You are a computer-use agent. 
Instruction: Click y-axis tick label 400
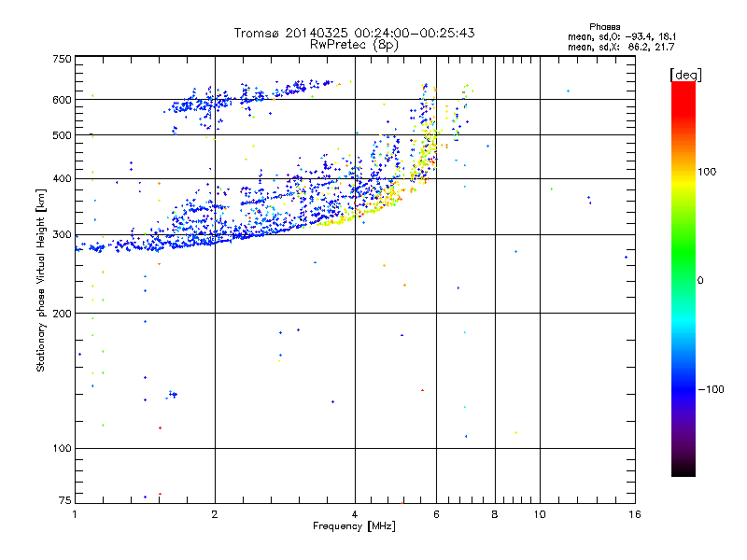click(63, 179)
